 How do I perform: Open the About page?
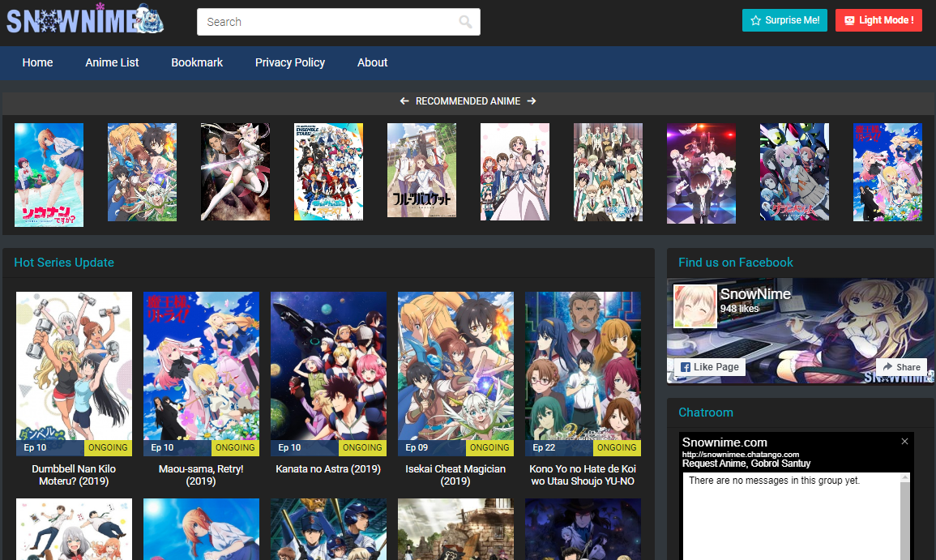tap(373, 62)
